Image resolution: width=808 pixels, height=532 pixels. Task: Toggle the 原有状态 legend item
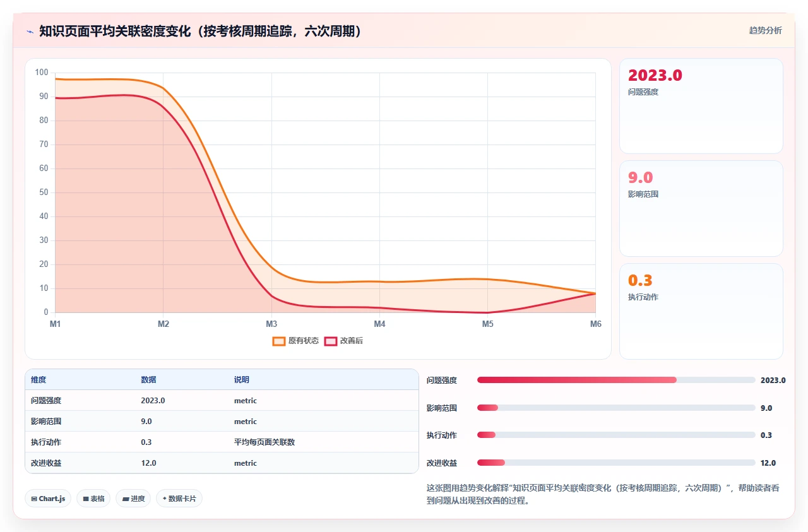(x=295, y=341)
